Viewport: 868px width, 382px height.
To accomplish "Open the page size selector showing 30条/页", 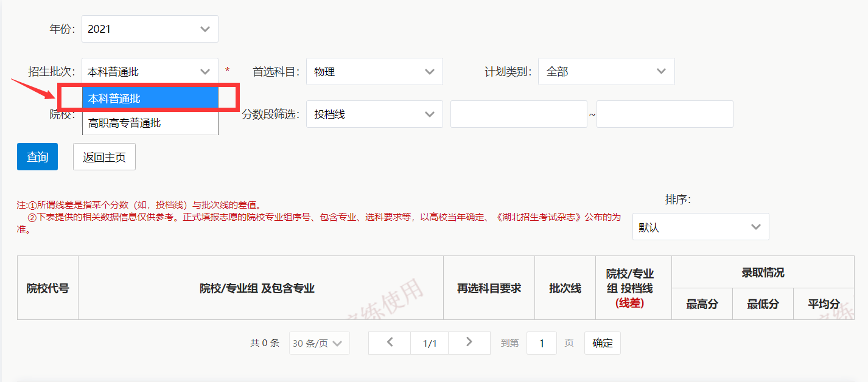I will [320, 343].
